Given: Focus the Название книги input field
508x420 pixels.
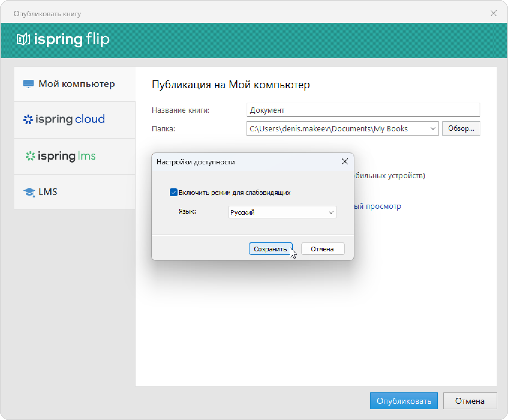Looking at the screenshot, I should (363, 110).
